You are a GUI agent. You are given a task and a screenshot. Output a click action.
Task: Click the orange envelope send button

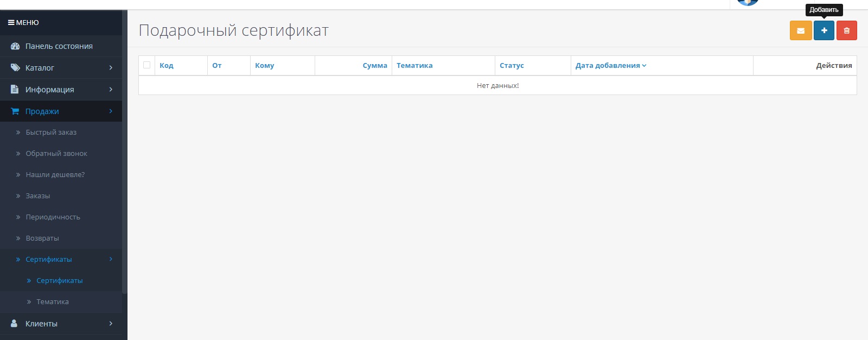(x=800, y=30)
